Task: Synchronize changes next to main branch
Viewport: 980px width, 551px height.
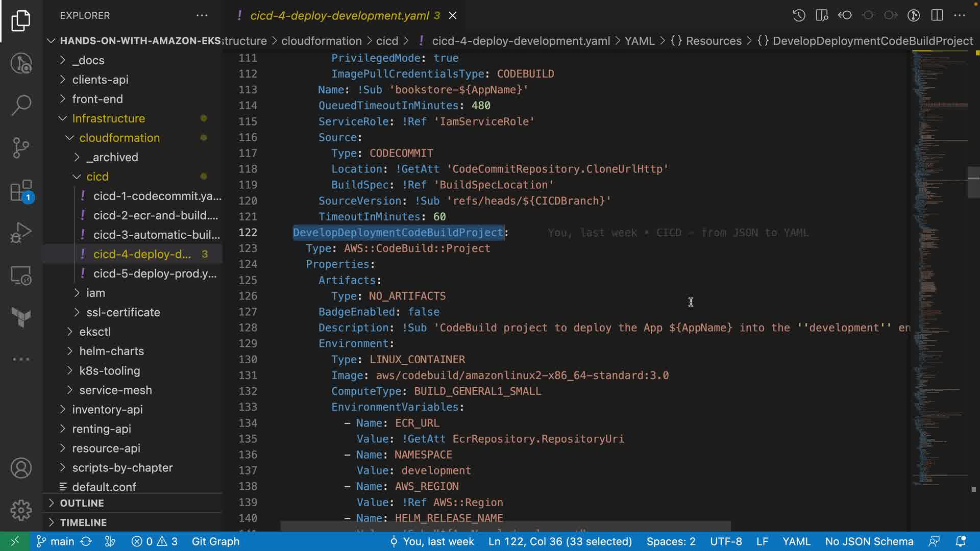Action: [86, 541]
